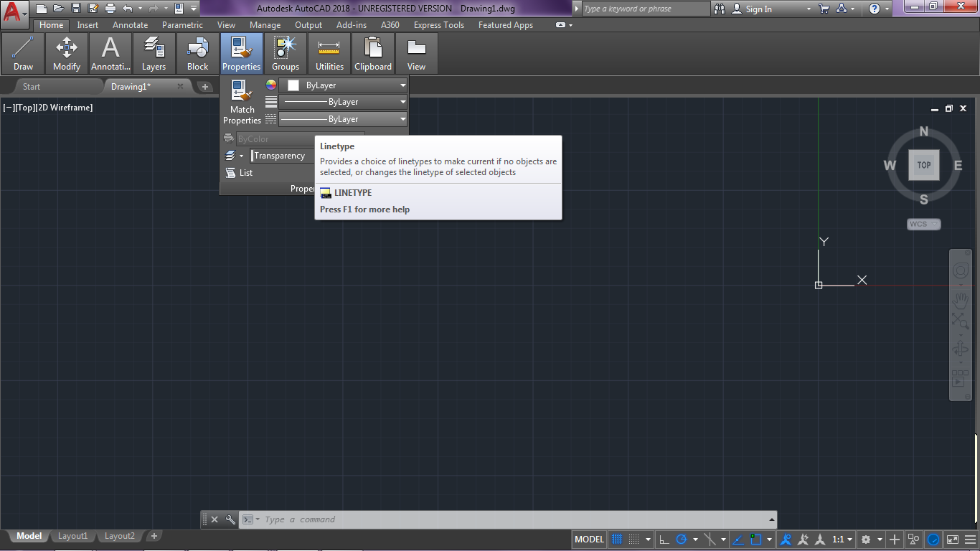This screenshot has height=551, width=980.
Task: Open WCS coordinate system dropdown
Action: point(923,225)
